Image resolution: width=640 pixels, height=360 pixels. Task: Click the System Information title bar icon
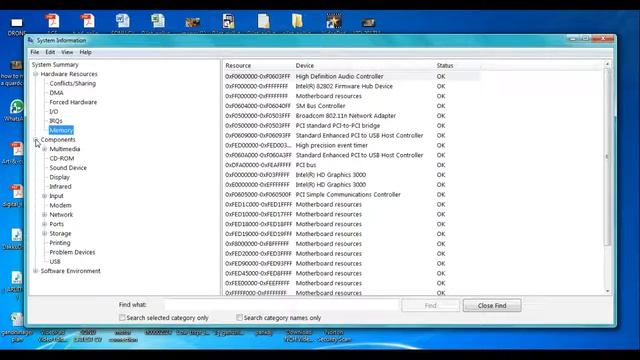coord(31,40)
